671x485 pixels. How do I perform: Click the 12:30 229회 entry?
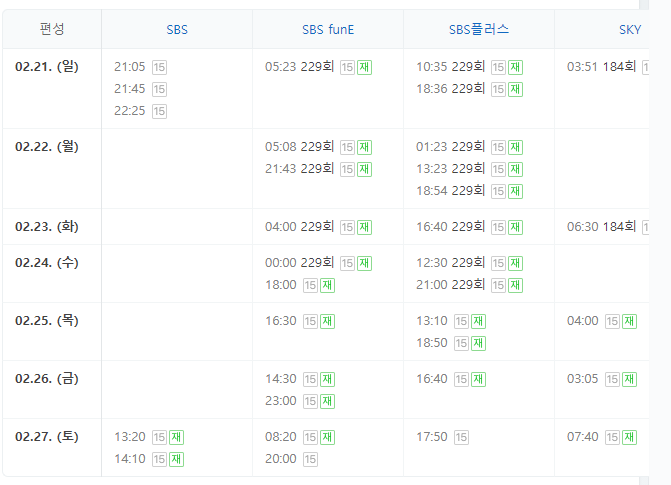pyautogui.click(x=450, y=262)
